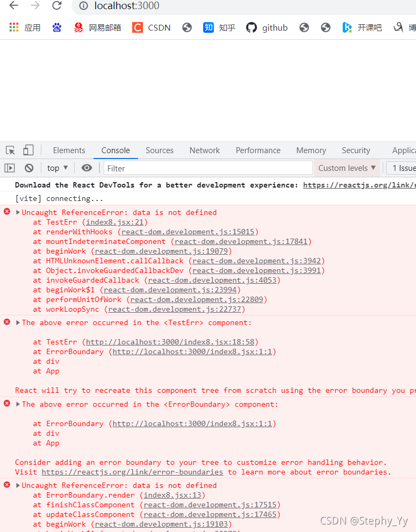Viewport: 416px width, 532px height.
Task: Expand the ErrorBoundary component error message
Action: point(18,404)
